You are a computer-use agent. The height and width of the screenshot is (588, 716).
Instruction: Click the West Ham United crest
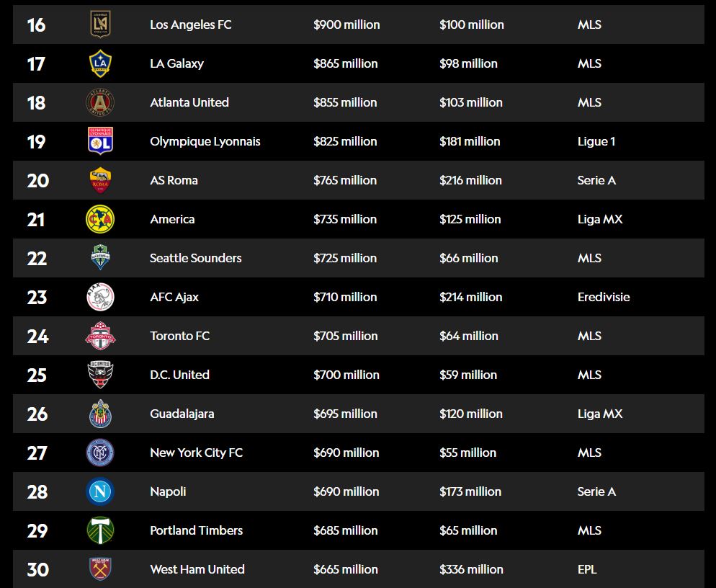100,569
